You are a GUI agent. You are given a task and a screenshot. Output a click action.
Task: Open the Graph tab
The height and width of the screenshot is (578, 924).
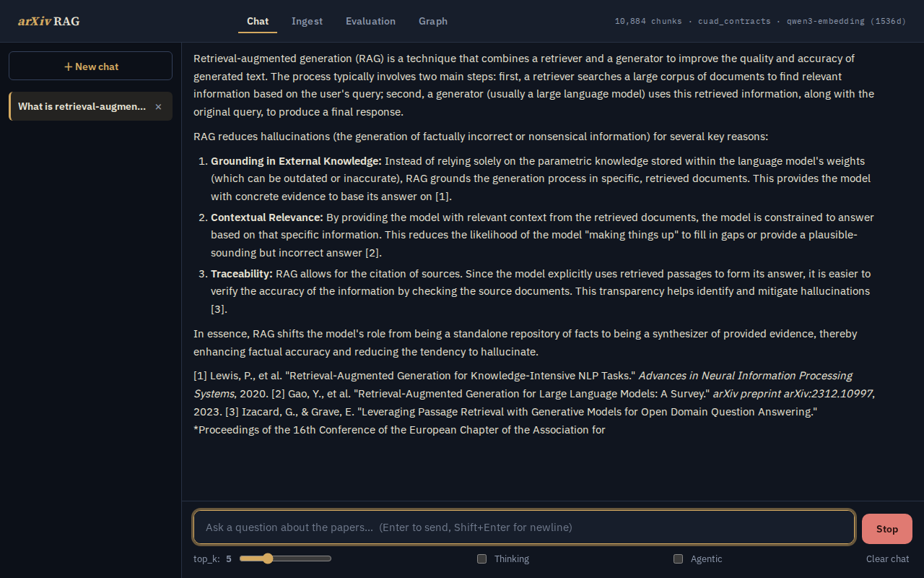click(433, 21)
